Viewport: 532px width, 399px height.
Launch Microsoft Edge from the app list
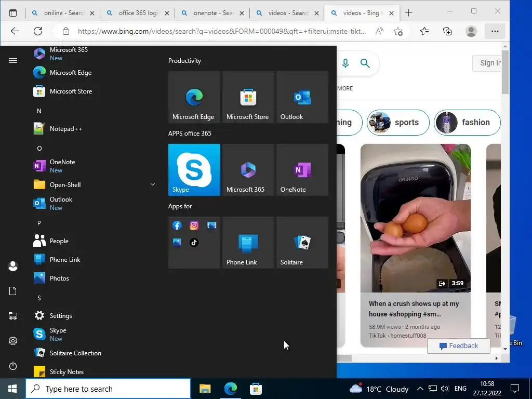point(94,73)
